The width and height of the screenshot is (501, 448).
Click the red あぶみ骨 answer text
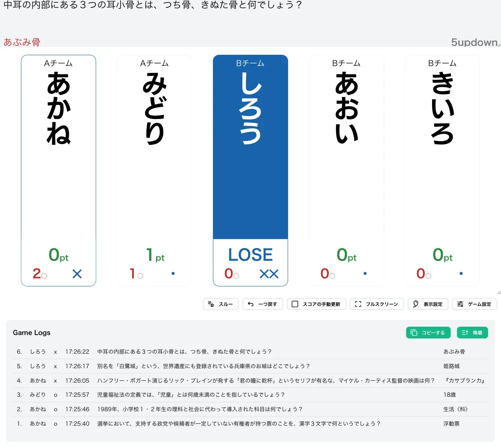coord(22,42)
